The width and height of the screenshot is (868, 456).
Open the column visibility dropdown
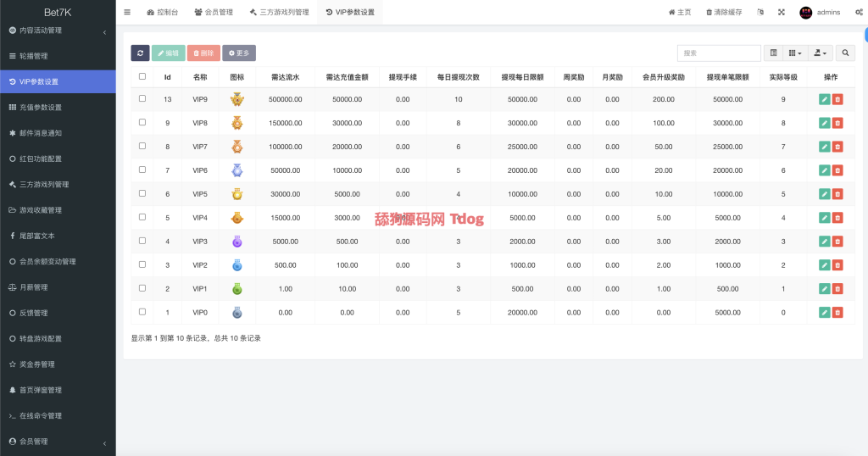click(795, 53)
